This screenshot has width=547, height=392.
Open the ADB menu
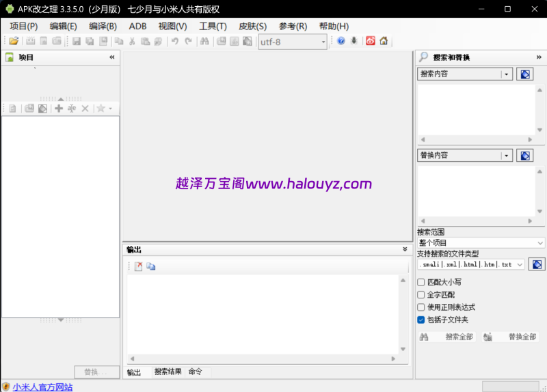click(x=137, y=27)
